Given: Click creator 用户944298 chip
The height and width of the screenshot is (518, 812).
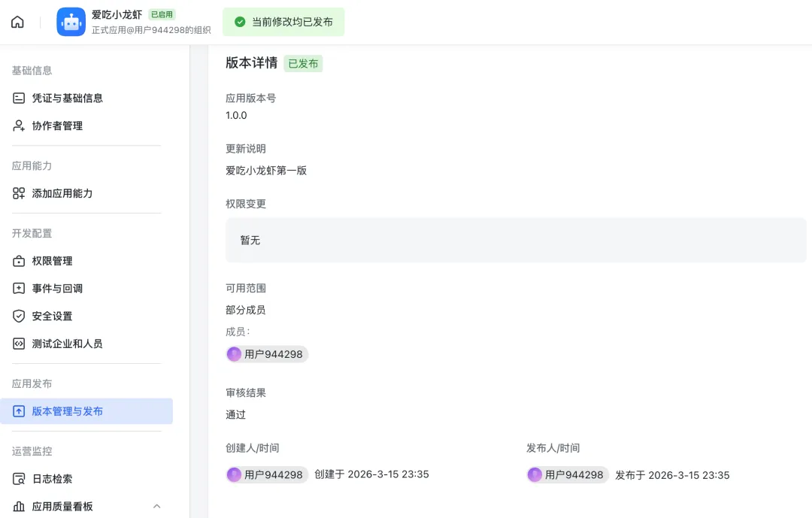Looking at the screenshot, I should click(x=267, y=474).
